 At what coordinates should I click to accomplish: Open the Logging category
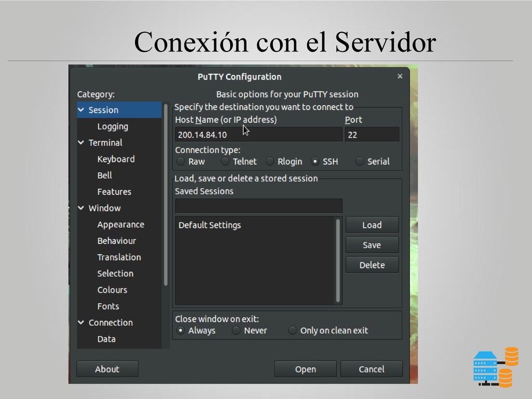pyautogui.click(x=113, y=127)
